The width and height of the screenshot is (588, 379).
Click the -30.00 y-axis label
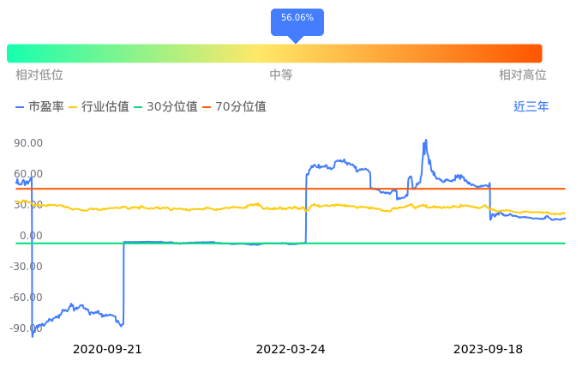coord(26,267)
